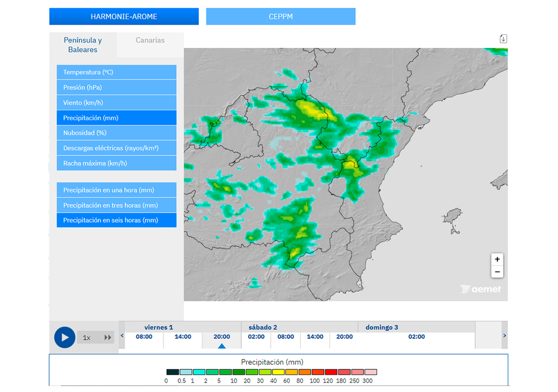Open the Canarias tab
The image size is (558, 392).
150,40
